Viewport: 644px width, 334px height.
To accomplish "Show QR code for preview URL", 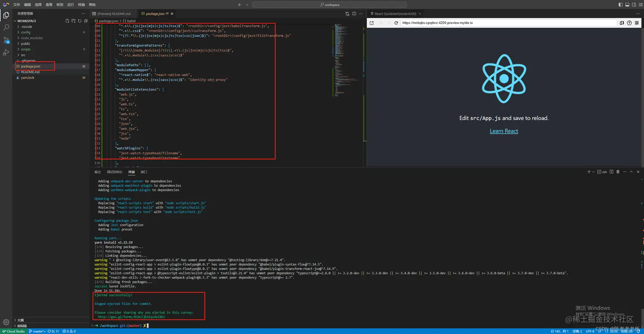I will tap(636, 23).
